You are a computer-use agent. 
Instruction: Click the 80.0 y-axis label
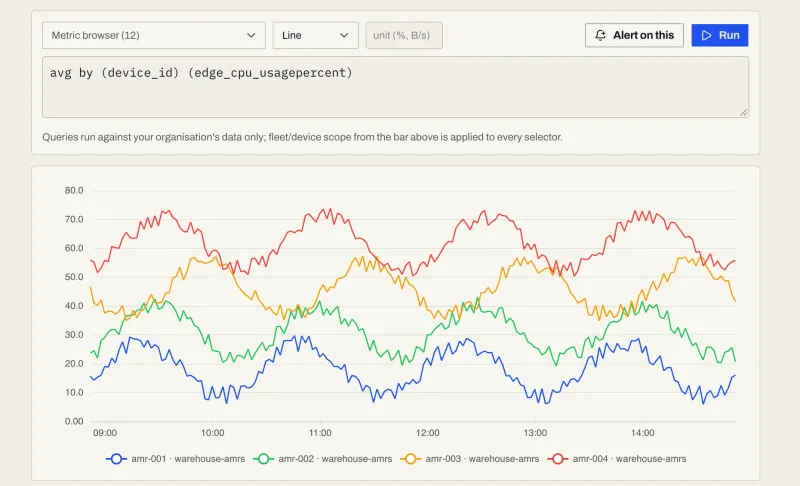pyautogui.click(x=74, y=190)
